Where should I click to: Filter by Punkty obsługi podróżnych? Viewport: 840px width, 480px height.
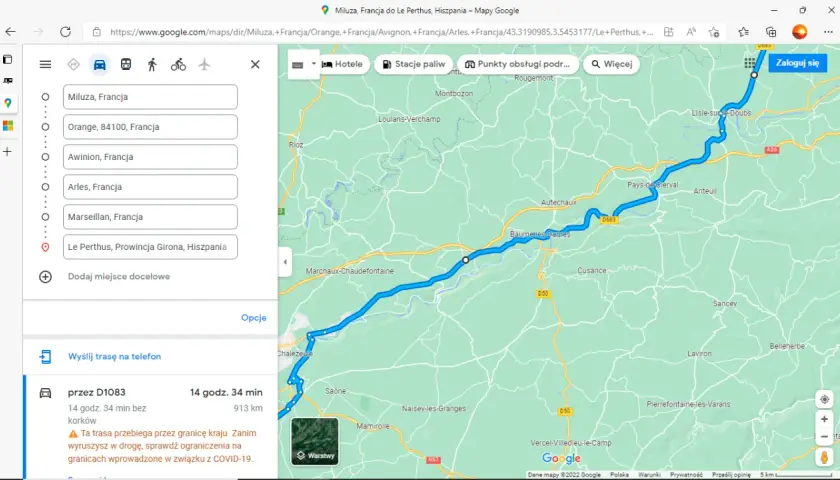[x=518, y=64]
